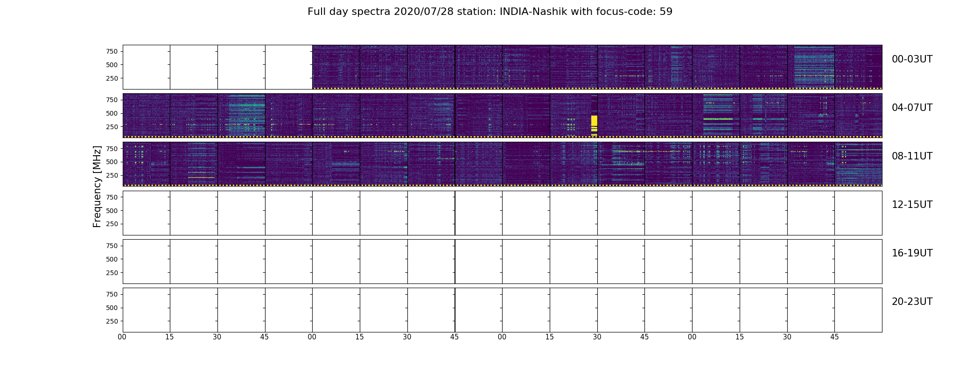Click the 500 tick label of the 04-07UT plot
This screenshot has height=373, width=980.
click(112, 113)
